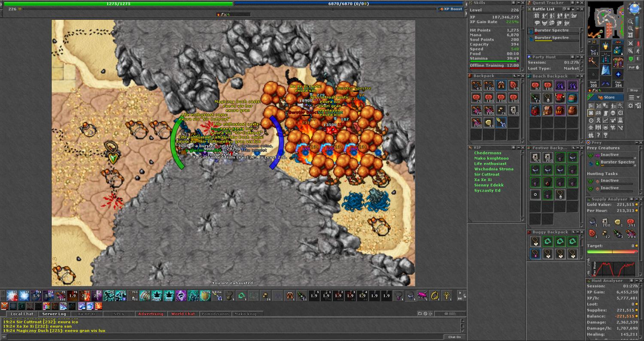
Task: Select defensive green shield fight mode
Action: click(x=630, y=59)
